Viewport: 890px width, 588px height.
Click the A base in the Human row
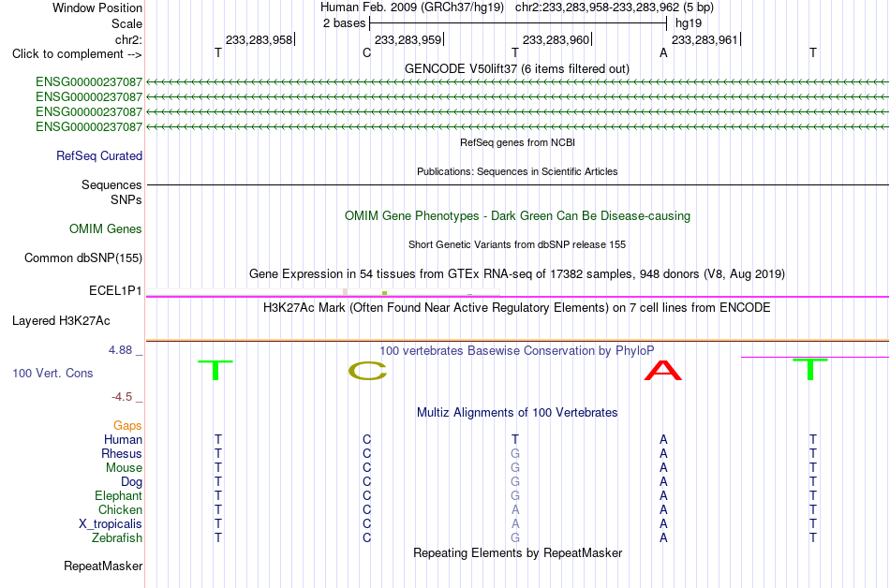[x=663, y=439]
